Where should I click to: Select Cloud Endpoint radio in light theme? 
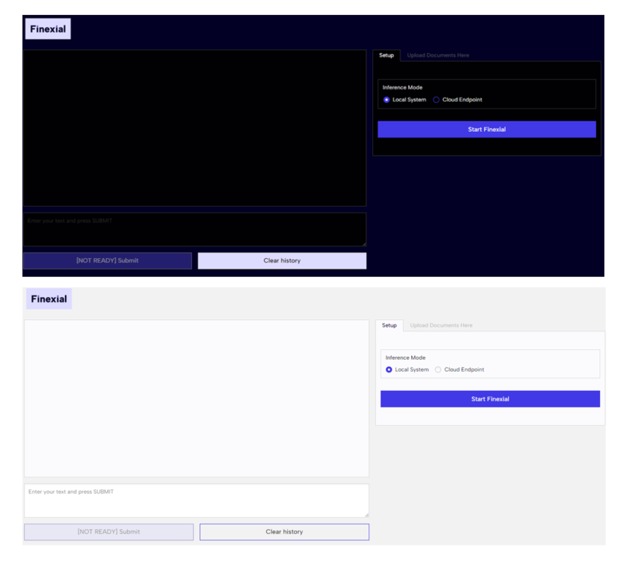(438, 370)
